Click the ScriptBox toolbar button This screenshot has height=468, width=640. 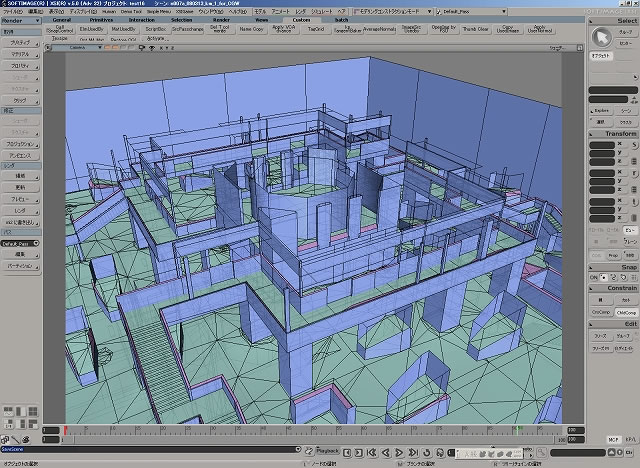coord(155,30)
